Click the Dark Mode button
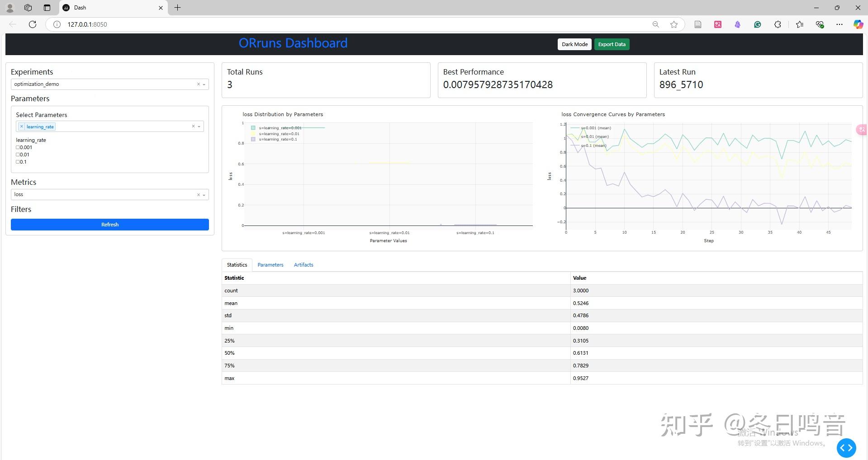The image size is (868, 460). [x=574, y=44]
